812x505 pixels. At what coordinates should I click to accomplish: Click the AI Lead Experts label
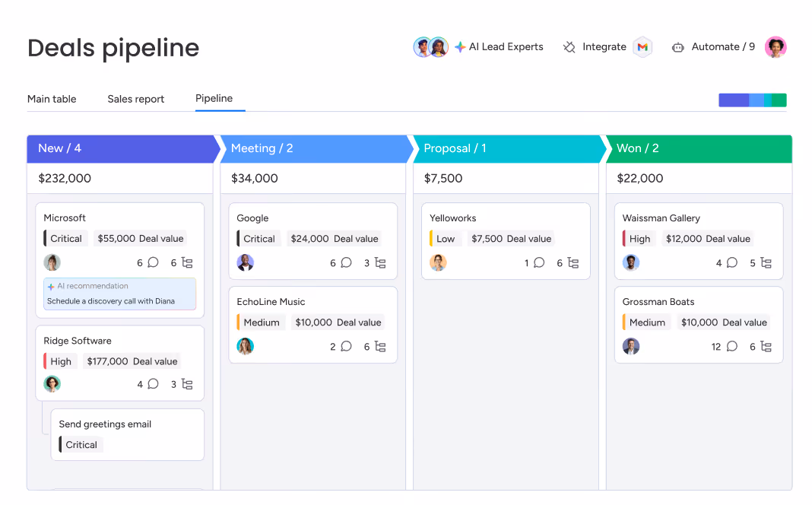pyautogui.click(x=506, y=47)
